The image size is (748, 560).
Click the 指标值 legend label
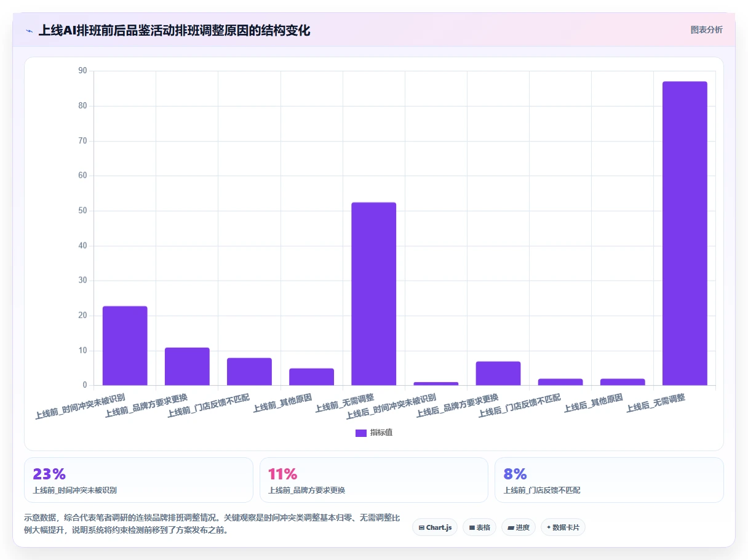pos(381,433)
